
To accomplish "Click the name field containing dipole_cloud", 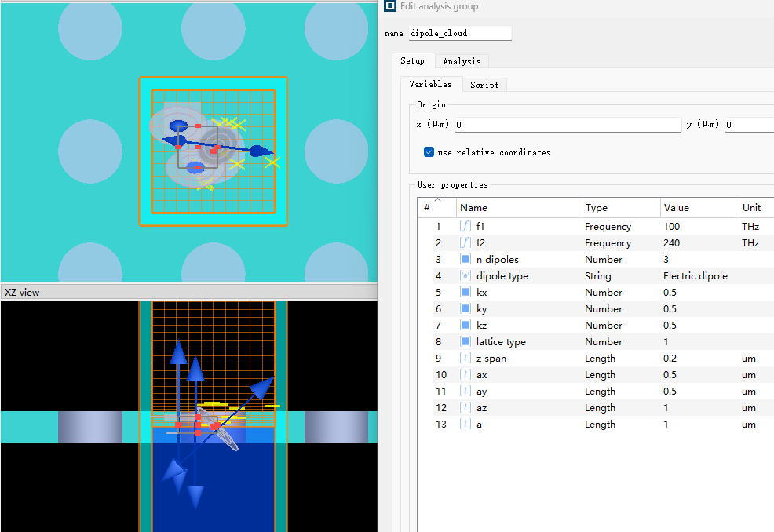I will (460, 34).
